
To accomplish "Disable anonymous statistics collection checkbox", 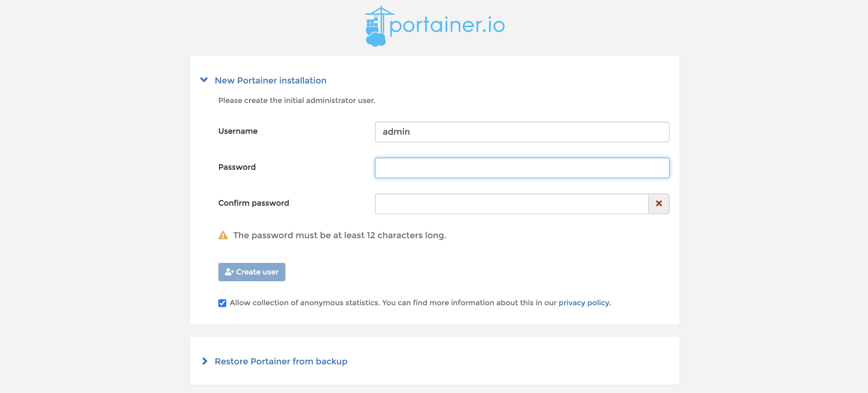I will (x=222, y=303).
